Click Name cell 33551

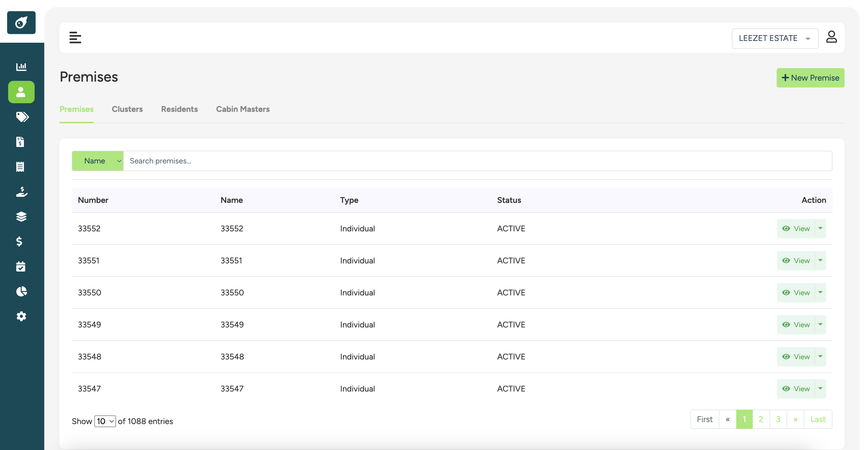(x=232, y=261)
